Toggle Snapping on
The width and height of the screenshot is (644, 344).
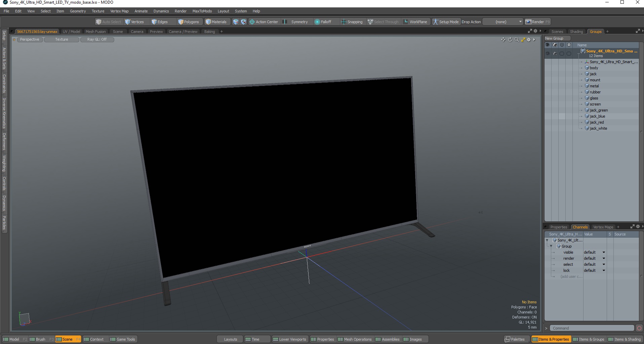(352, 22)
